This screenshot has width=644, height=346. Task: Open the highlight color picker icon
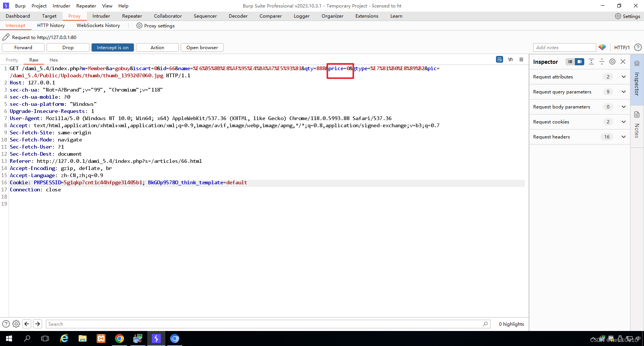pyautogui.click(x=602, y=47)
